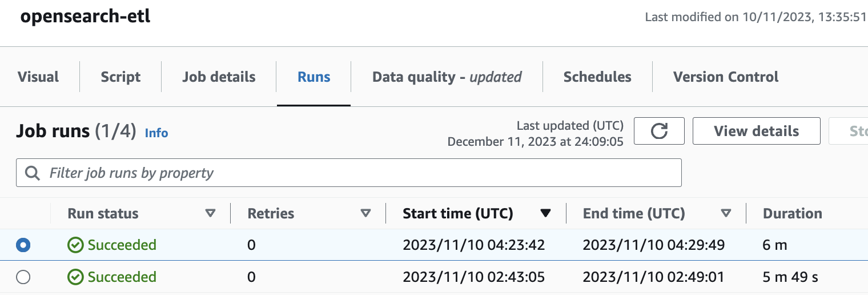Click the View details button
The height and width of the screenshot is (295, 868).
click(x=756, y=131)
